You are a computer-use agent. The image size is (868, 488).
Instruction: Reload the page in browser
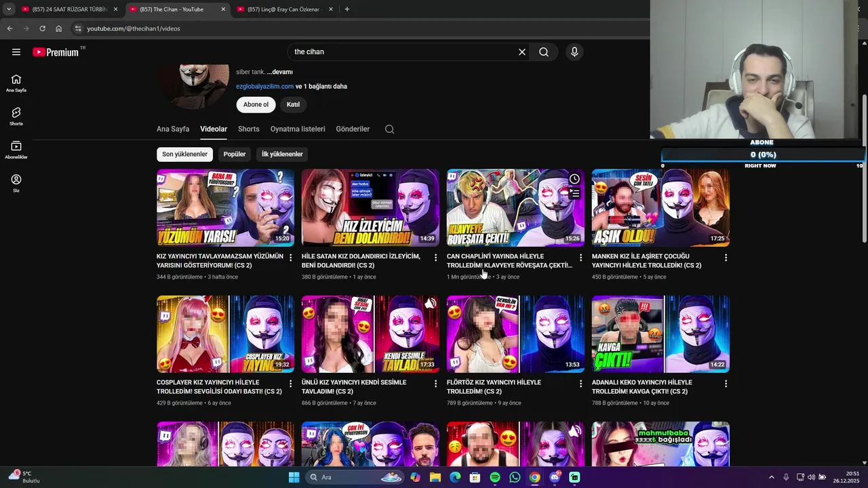tap(42, 28)
